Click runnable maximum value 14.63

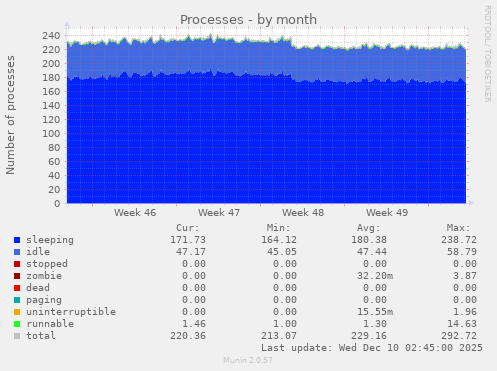coord(462,324)
